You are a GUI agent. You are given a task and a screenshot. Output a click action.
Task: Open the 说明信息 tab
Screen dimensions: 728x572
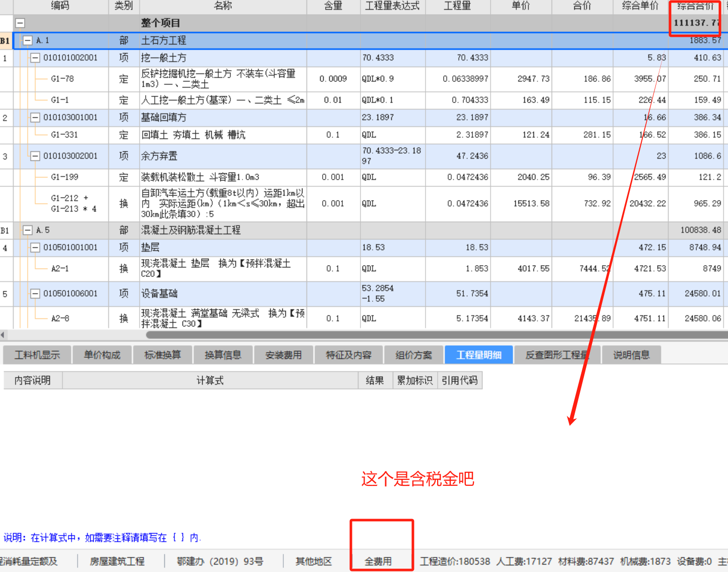[x=631, y=354]
